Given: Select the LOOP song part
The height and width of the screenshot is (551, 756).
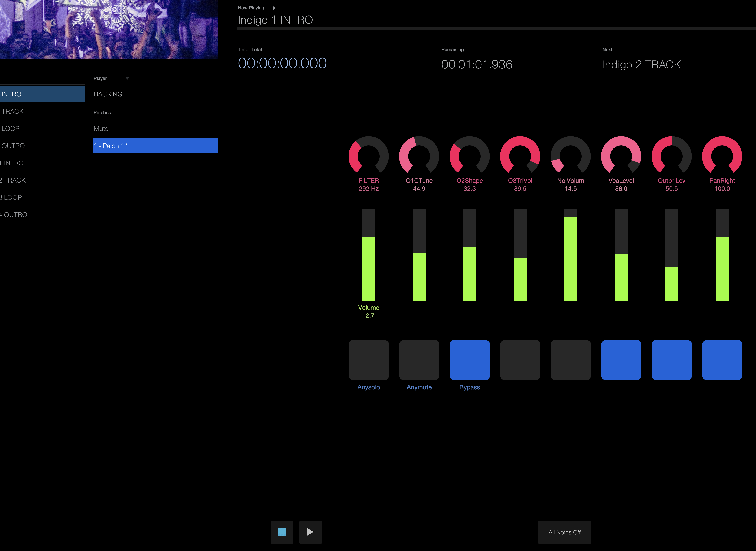Looking at the screenshot, I should [x=11, y=129].
